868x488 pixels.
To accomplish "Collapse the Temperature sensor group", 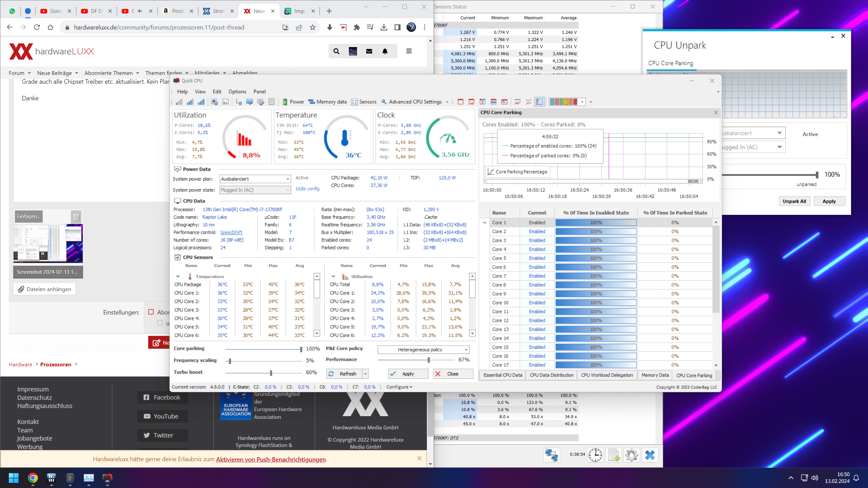I will click(178, 277).
